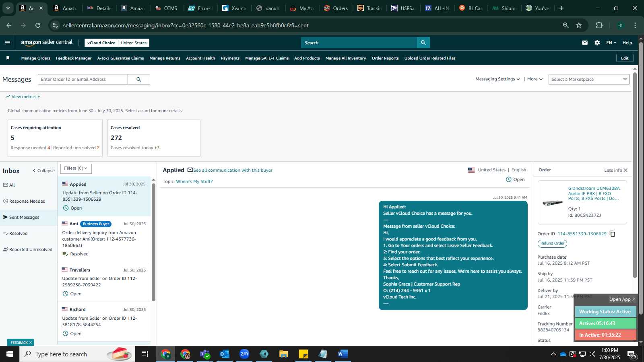644x362 pixels.
Task: Open Feedback Manager menu item
Action: (74, 58)
